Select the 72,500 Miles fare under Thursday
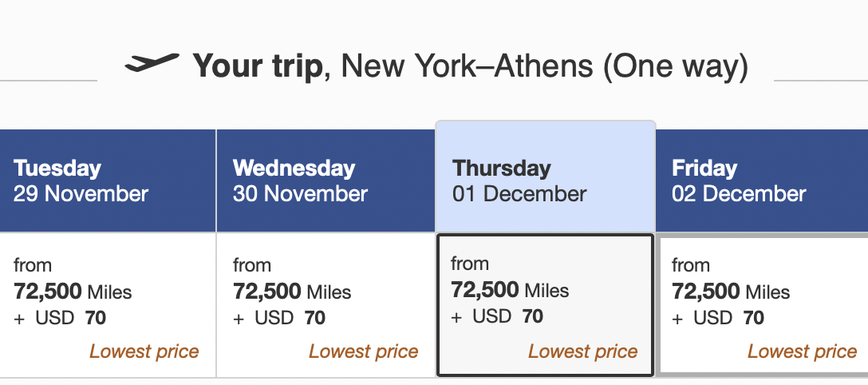Viewport: 868px width, 385px height. point(510,290)
